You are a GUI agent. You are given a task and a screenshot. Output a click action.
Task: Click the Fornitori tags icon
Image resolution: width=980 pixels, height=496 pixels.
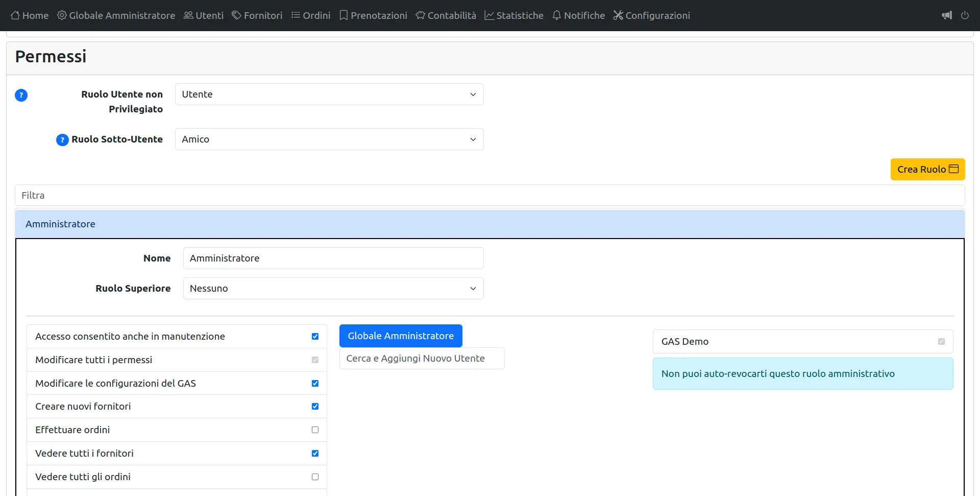[236, 15]
